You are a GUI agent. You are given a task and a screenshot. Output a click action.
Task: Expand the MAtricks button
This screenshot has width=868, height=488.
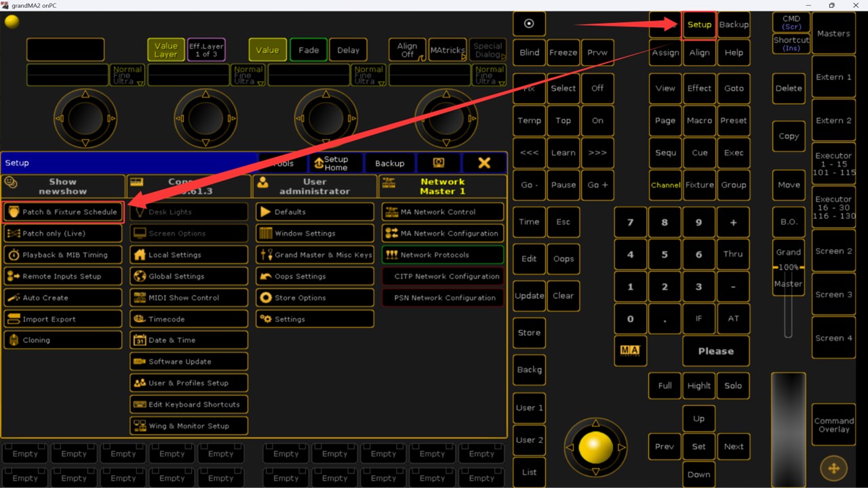[x=448, y=50]
